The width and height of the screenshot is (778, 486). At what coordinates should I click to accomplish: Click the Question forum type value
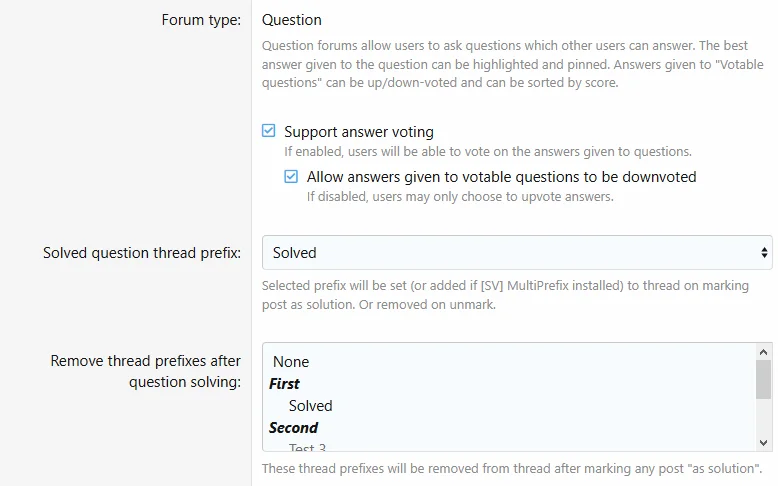[292, 20]
